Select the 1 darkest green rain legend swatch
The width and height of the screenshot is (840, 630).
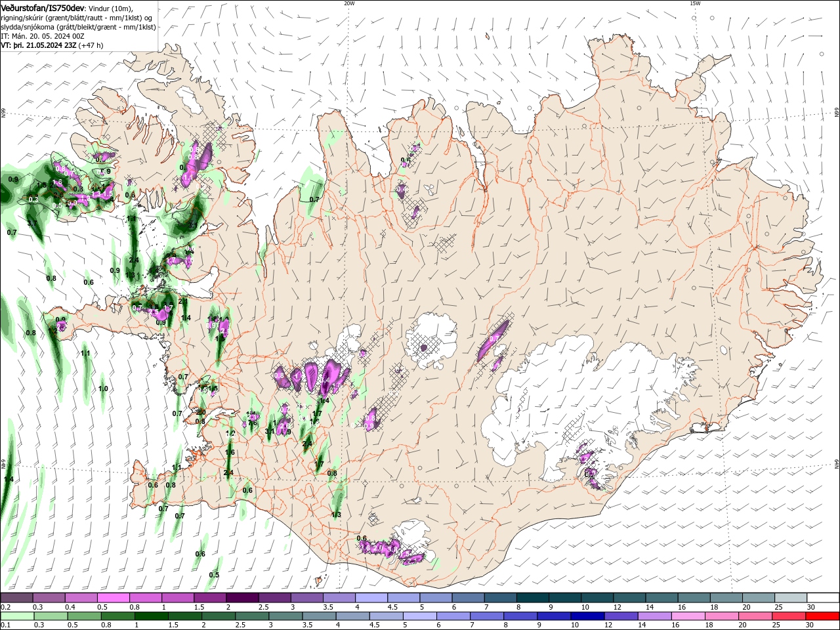coord(152,616)
